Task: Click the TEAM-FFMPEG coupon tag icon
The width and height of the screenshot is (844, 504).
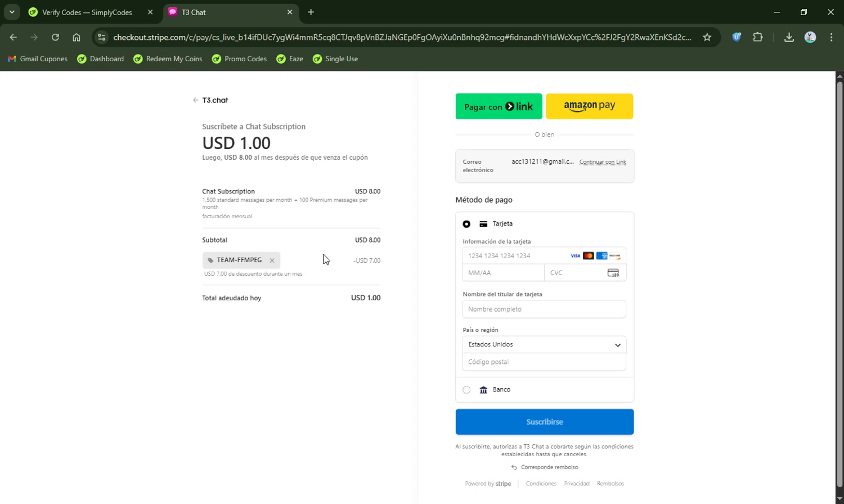Action: (210, 260)
